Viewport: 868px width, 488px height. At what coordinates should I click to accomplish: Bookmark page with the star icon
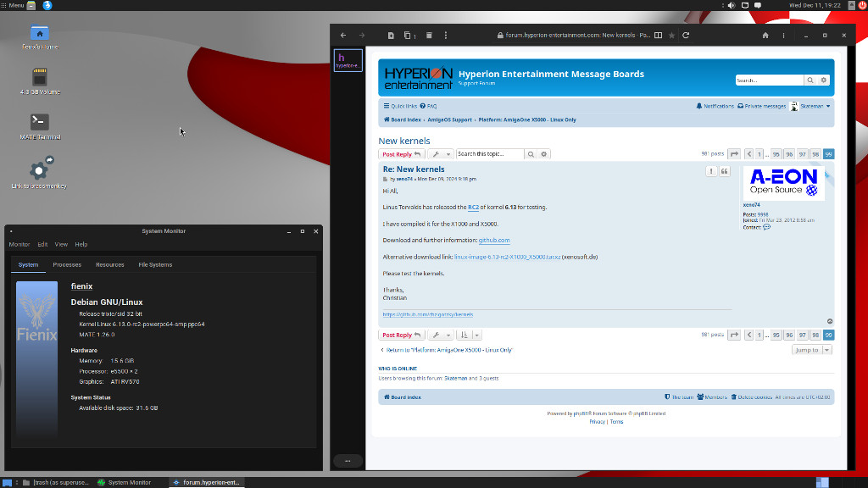(x=671, y=36)
